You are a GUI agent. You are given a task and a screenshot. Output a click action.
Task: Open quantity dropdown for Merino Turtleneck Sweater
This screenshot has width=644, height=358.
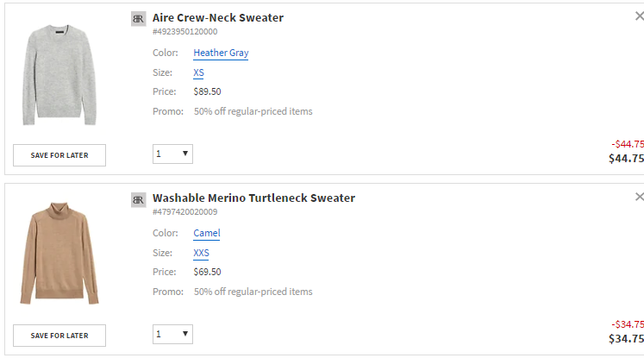click(x=172, y=334)
